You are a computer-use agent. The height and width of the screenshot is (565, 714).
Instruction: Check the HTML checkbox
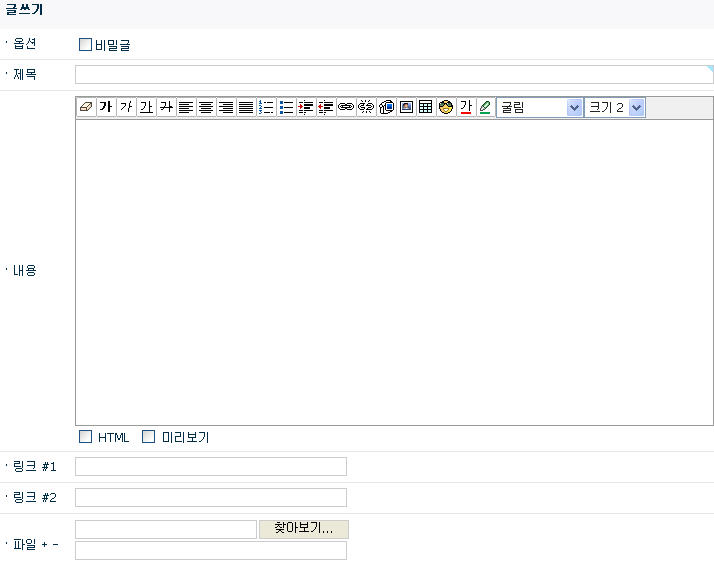[x=86, y=437]
